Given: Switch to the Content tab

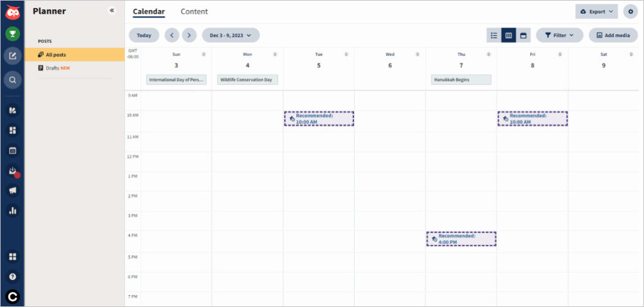Looking at the screenshot, I should (194, 11).
